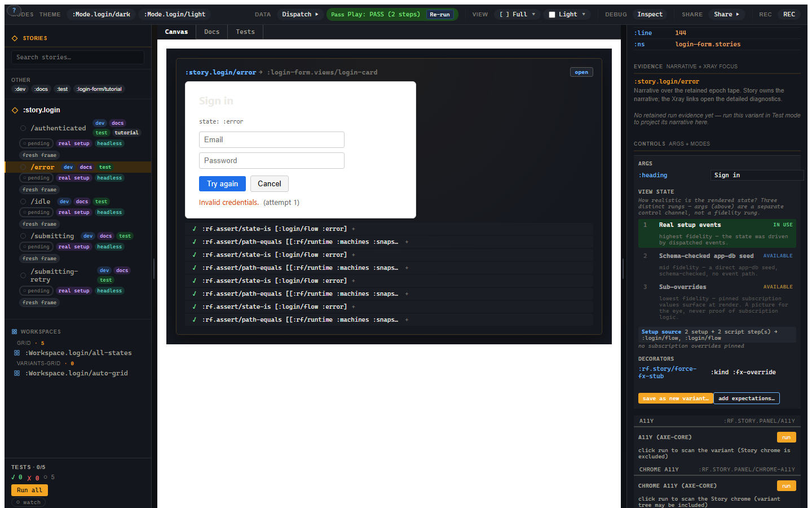The image size is (812, 508).
Task: Select Sub-overrides fidelity rung
Action: (717, 302)
